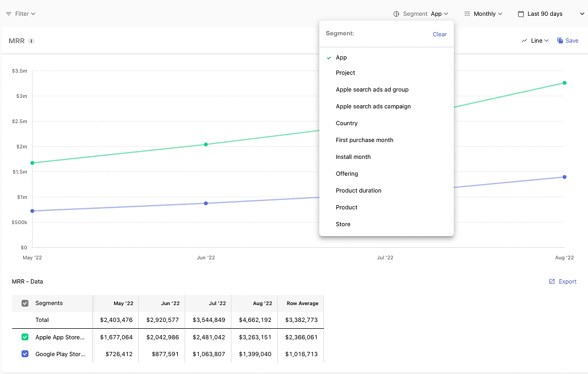The height and width of the screenshot is (374, 588).
Task: Click the line chart type icon
Action: tap(524, 41)
